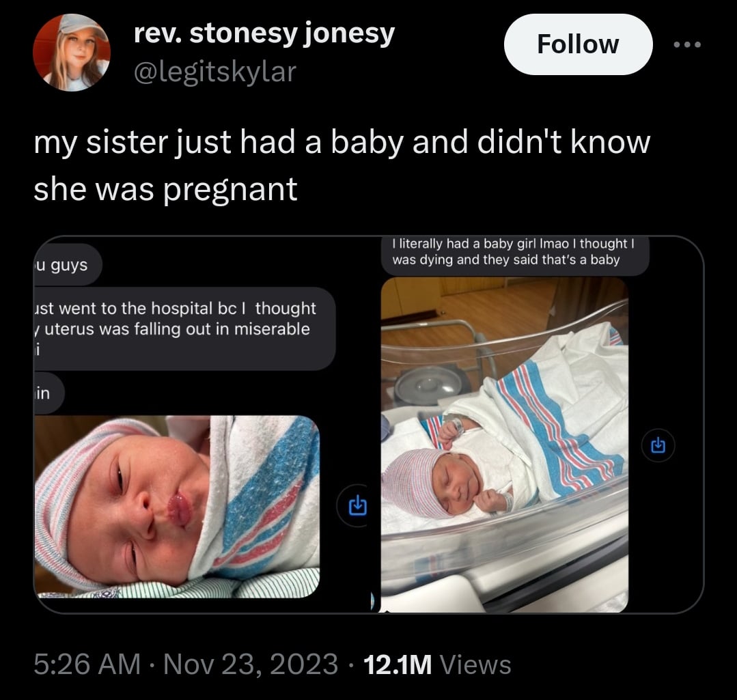
Task: Click the word 'pregnant' in the tweet
Action: [x=230, y=190]
